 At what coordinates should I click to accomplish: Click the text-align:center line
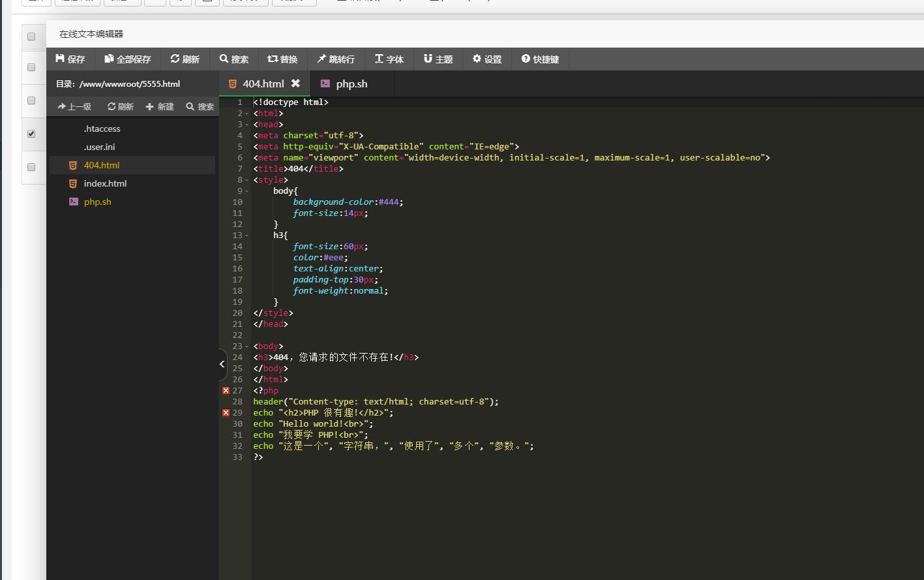point(338,269)
